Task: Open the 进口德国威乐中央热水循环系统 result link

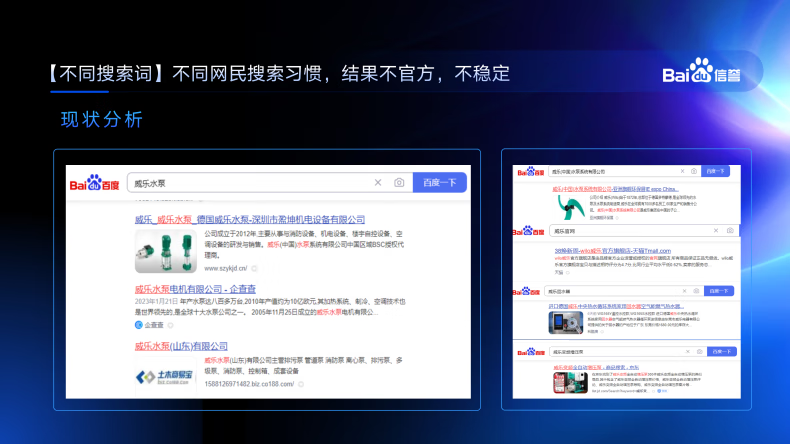Action: [x=616, y=306]
